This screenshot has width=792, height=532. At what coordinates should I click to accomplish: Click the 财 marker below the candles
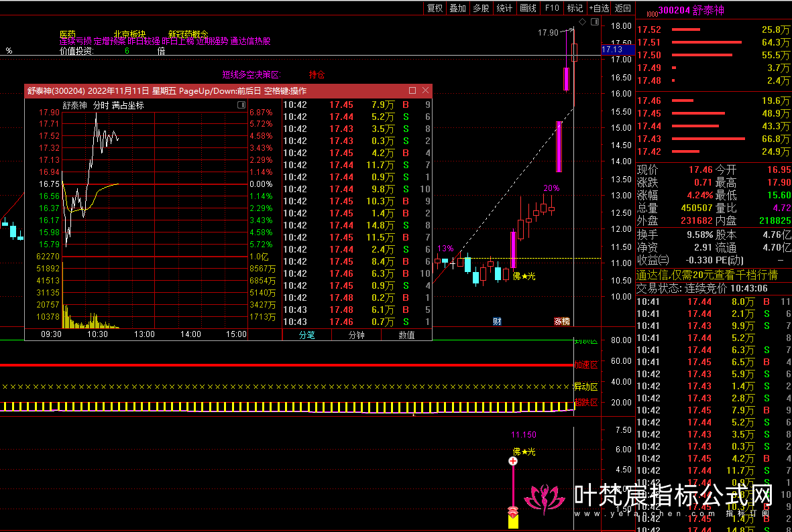(x=497, y=321)
